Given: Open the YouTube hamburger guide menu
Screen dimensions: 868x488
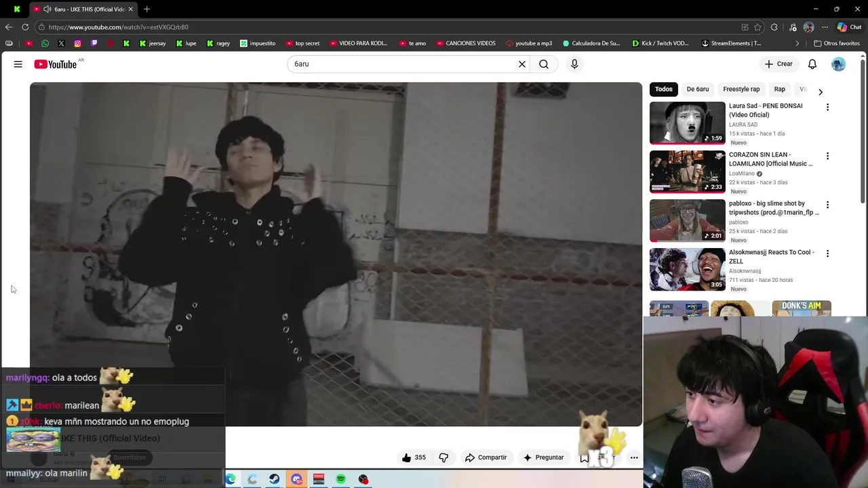Looking at the screenshot, I should pyautogui.click(x=18, y=64).
